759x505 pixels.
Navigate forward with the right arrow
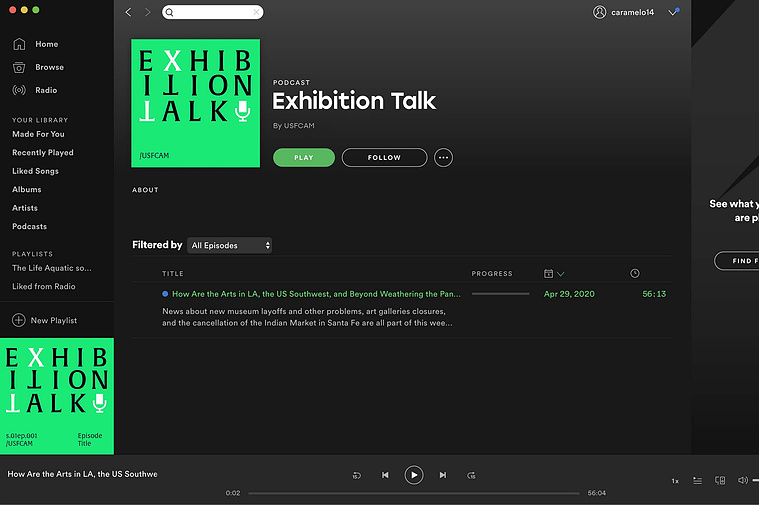click(148, 12)
